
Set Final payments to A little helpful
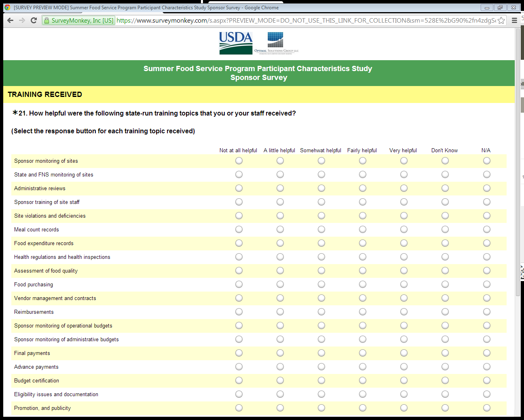coord(280,353)
